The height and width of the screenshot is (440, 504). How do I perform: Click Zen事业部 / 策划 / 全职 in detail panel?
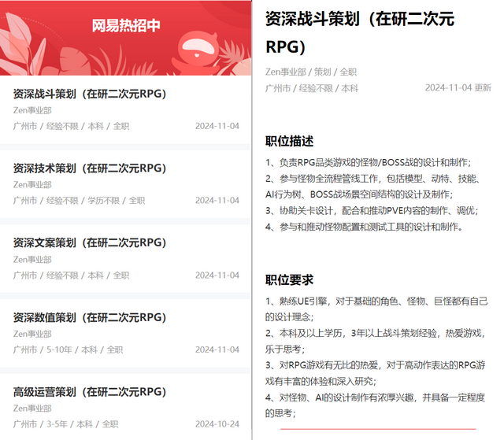(311, 72)
